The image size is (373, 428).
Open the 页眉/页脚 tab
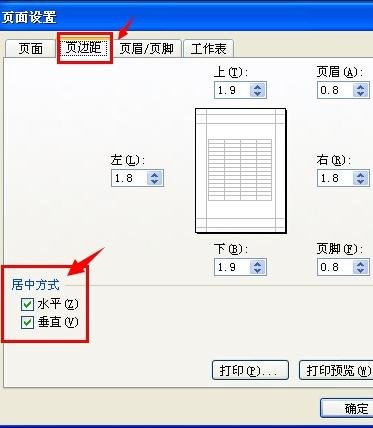pos(147,49)
